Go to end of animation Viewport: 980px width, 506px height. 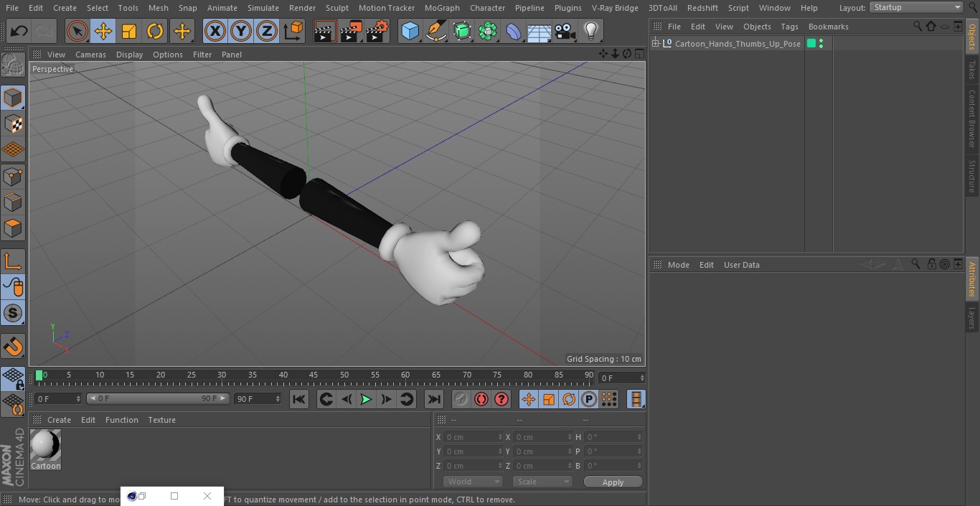(434, 399)
